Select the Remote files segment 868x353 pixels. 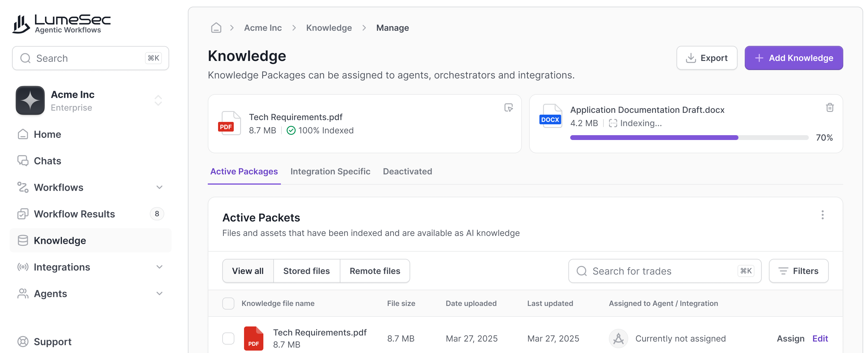point(375,271)
